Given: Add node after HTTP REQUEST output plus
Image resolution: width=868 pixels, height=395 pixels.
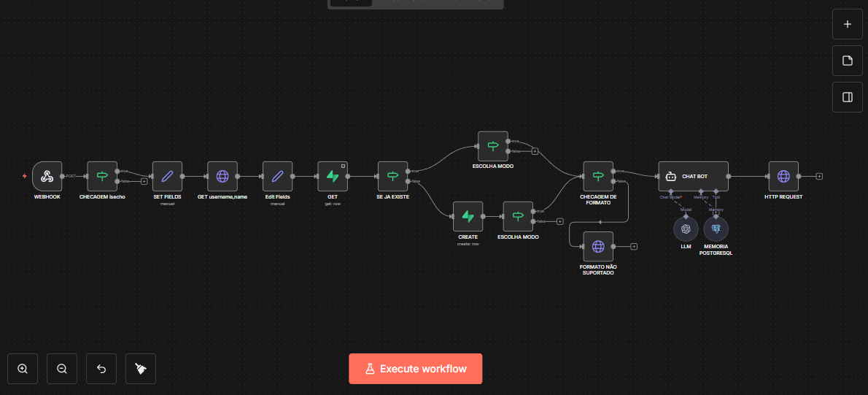Looking at the screenshot, I should (819, 176).
